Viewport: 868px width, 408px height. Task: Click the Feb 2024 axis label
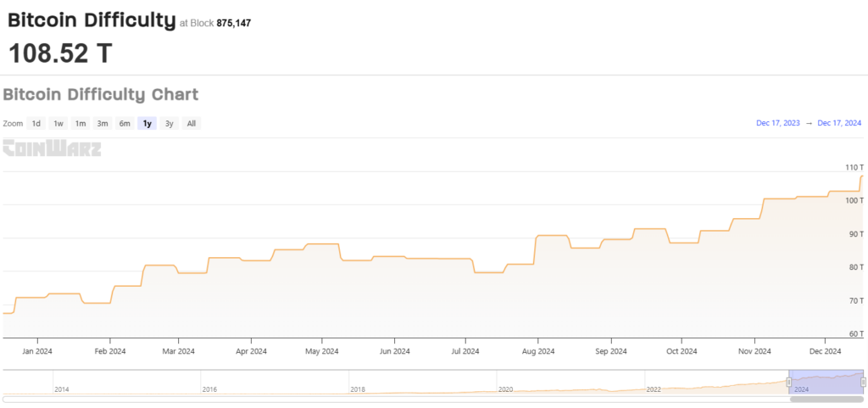tap(110, 351)
